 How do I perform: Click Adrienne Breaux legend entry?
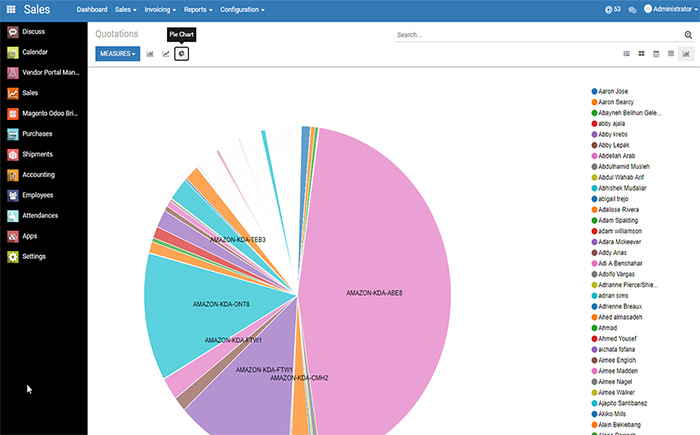pos(617,307)
